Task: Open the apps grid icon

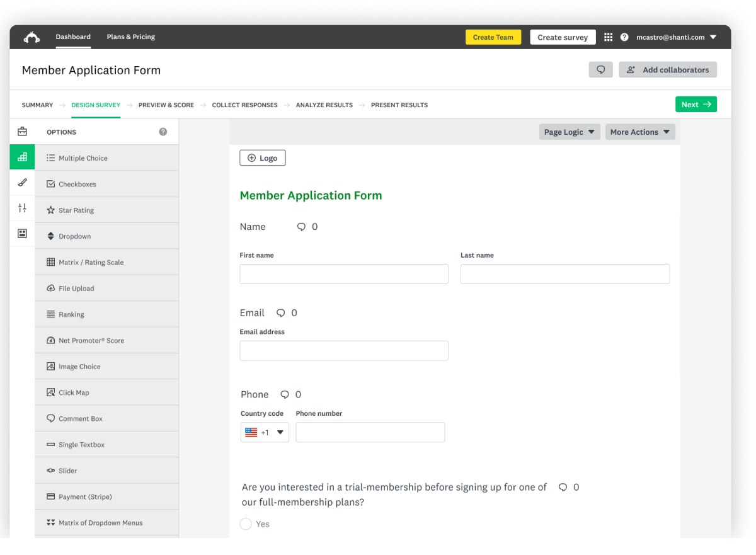Action: [x=608, y=37]
